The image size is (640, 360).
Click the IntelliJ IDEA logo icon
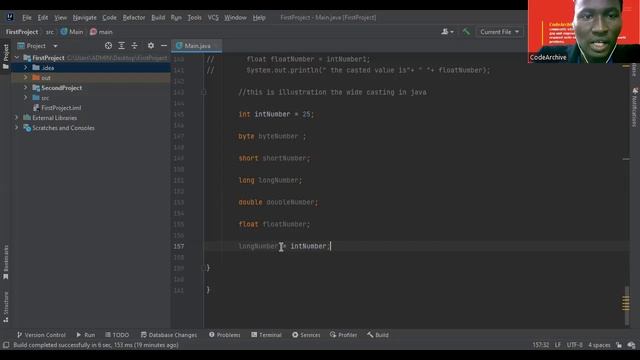10,17
